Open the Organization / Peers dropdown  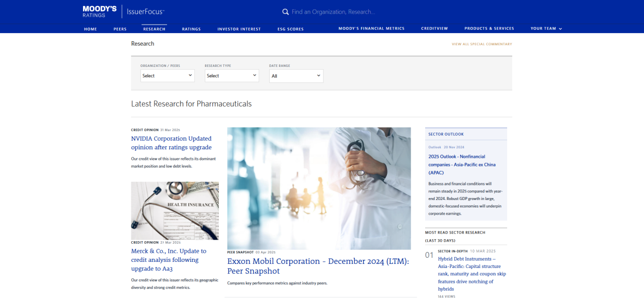click(168, 76)
